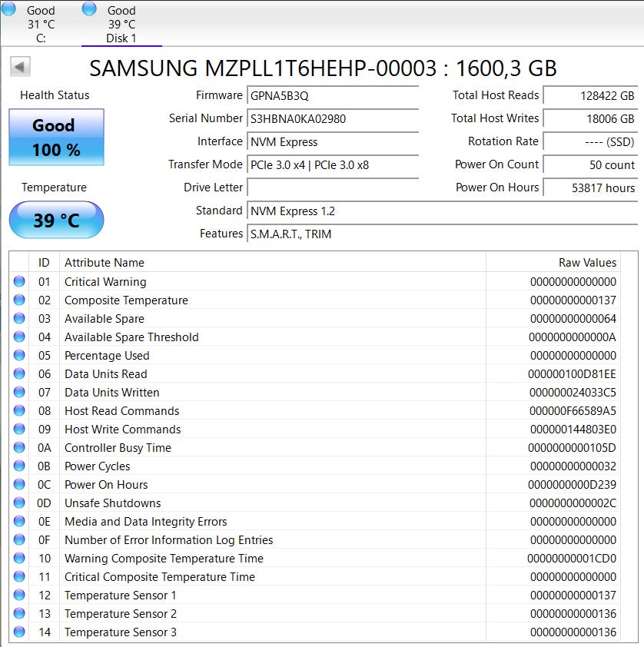Click the Firmware field GPNA5B3Q
This screenshot has height=647, width=644.
click(x=332, y=96)
